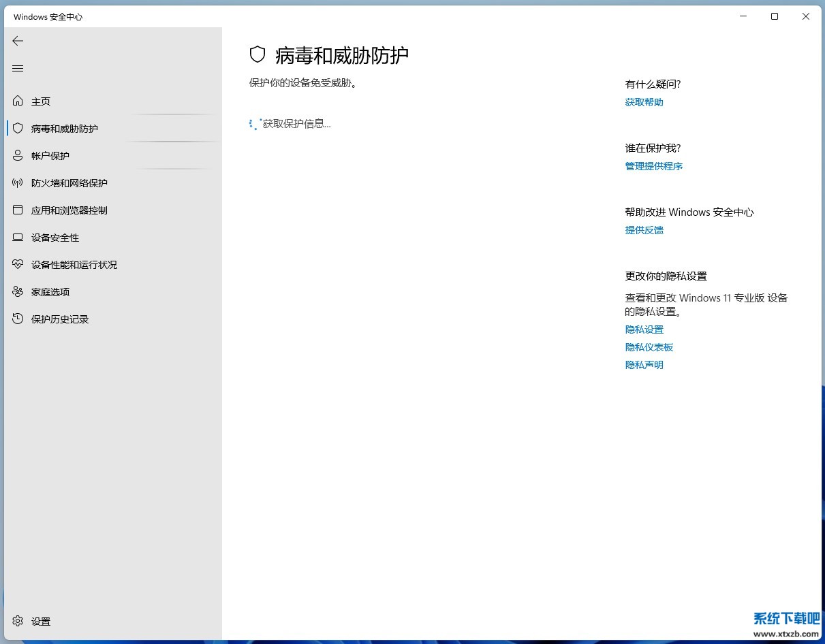This screenshot has height=644, width=825.
Task: Click the 帐户保护 person icon
Action: tap(18, 156)
